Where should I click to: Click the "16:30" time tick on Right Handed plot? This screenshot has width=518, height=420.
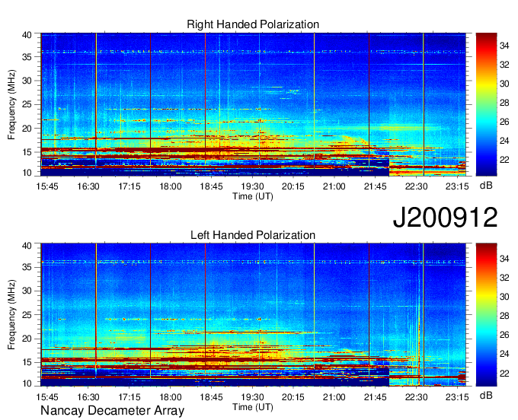pyautogui.click(x=88, y=186)
